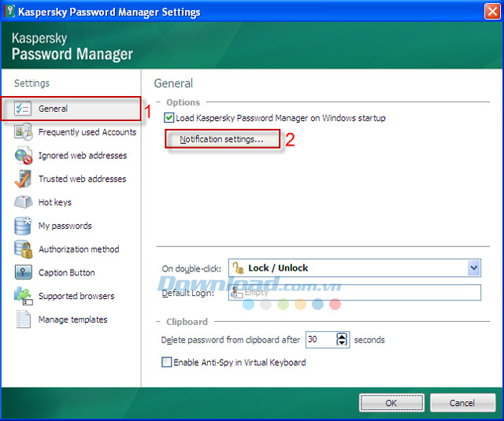Enable Anti-Spy in Virtual Keyboard checkbox
Screen dimensions: 504x421
pos(166,362)
